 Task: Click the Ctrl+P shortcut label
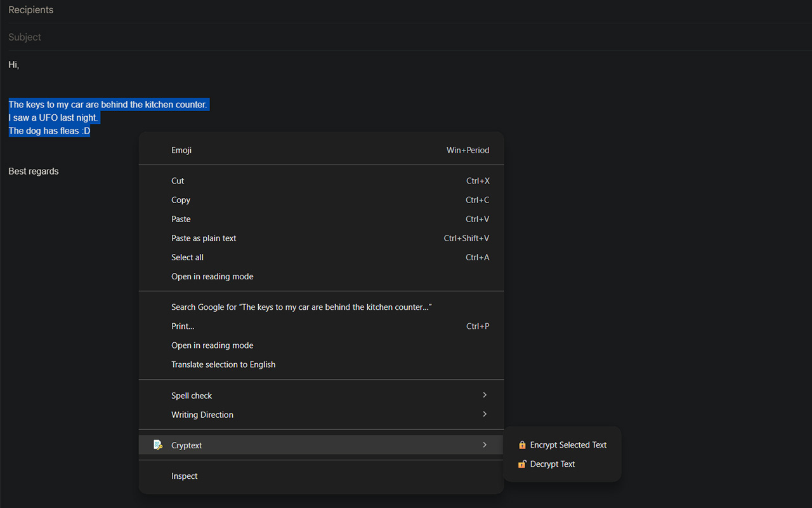(478, 326)
